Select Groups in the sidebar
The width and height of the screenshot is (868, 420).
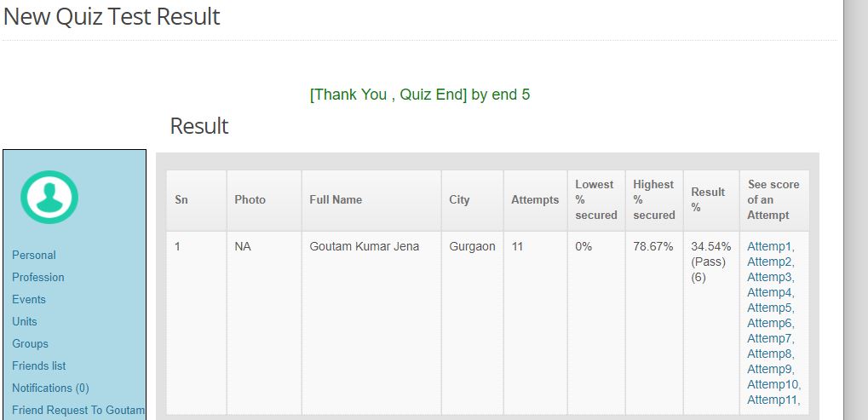click(x=30, y=343)
